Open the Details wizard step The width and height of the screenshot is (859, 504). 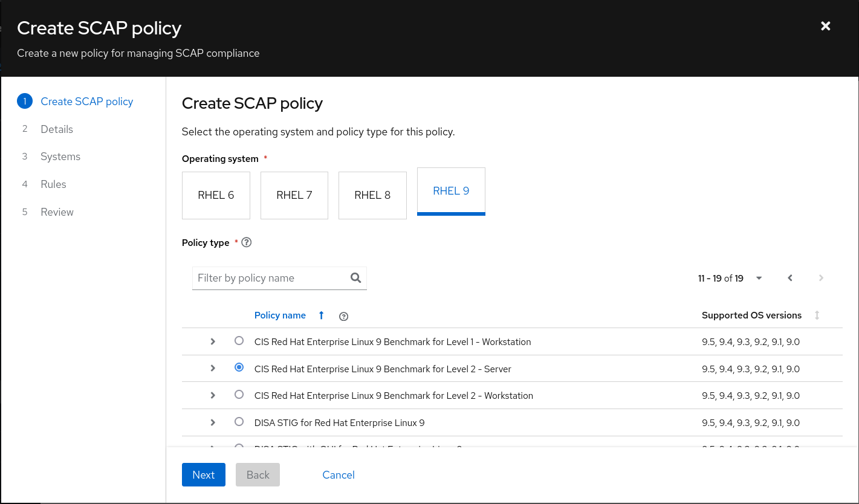pos(57,129)
